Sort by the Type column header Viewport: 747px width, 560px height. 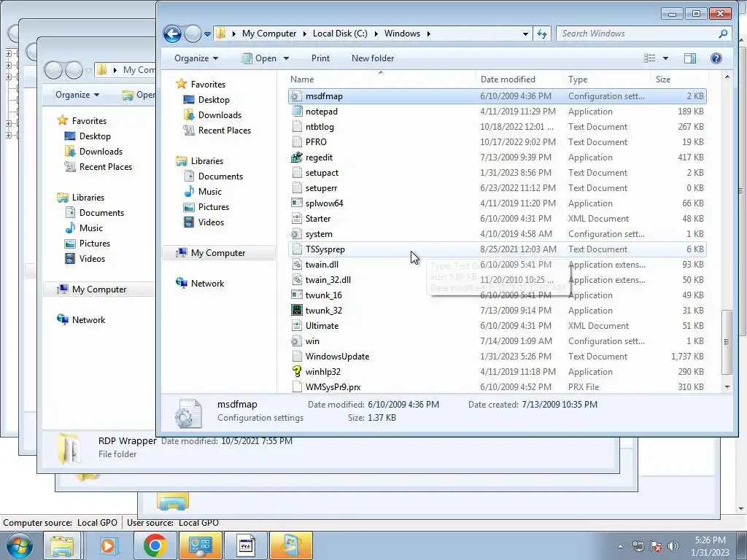578,79
